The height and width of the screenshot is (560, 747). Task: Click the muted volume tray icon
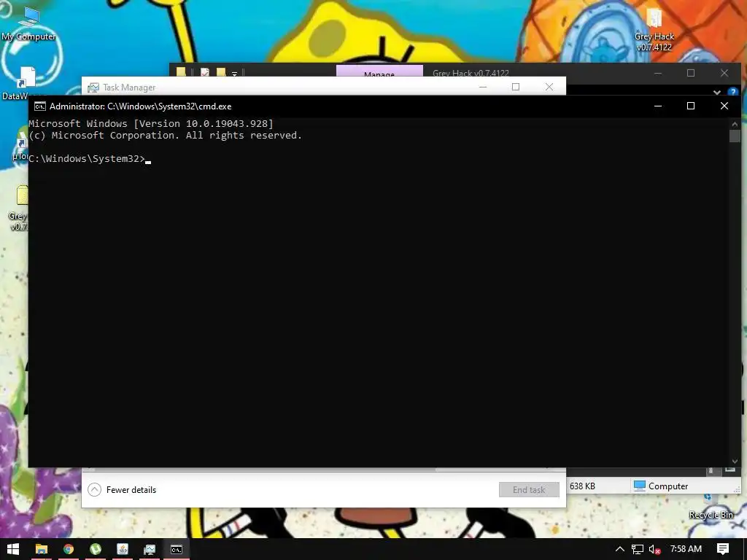(654, 549)
